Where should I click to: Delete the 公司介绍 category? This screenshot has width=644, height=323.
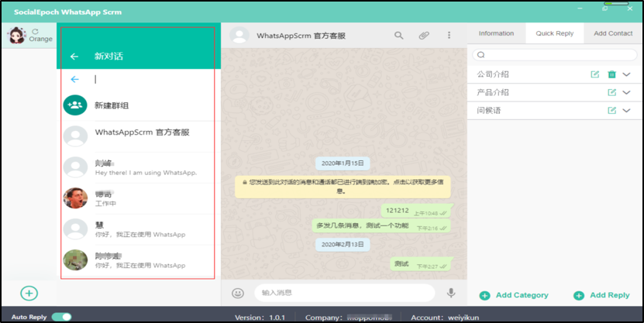(612, 74)
